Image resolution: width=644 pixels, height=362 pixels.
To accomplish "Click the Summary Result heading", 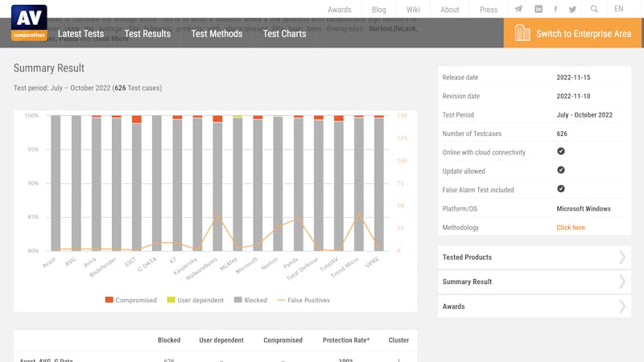I will (x=49, y=68).
